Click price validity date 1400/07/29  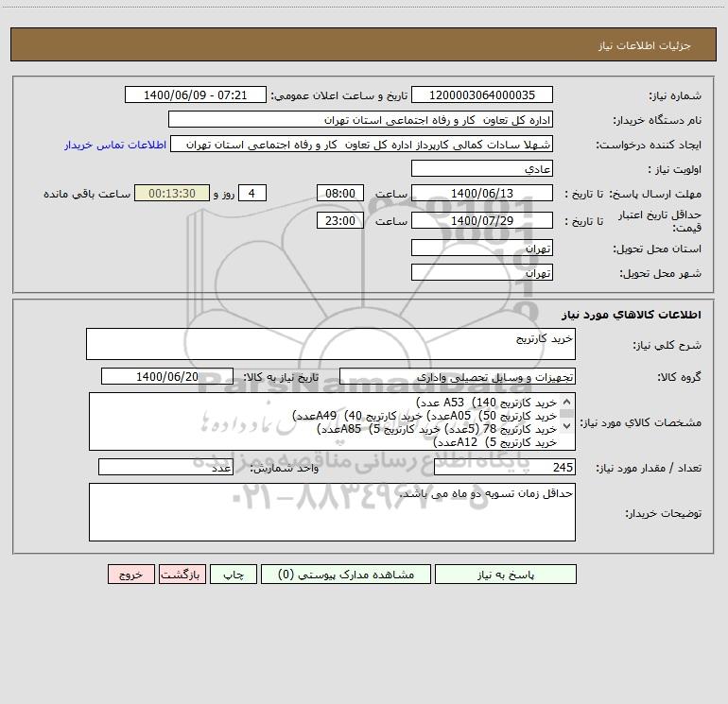pos(482,220)
